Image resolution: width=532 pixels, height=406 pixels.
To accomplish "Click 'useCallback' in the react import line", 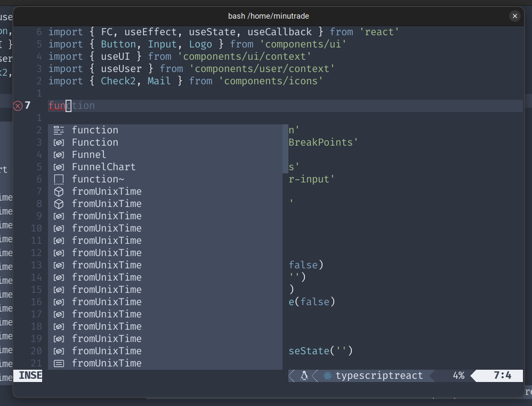I will pos(279,32).
